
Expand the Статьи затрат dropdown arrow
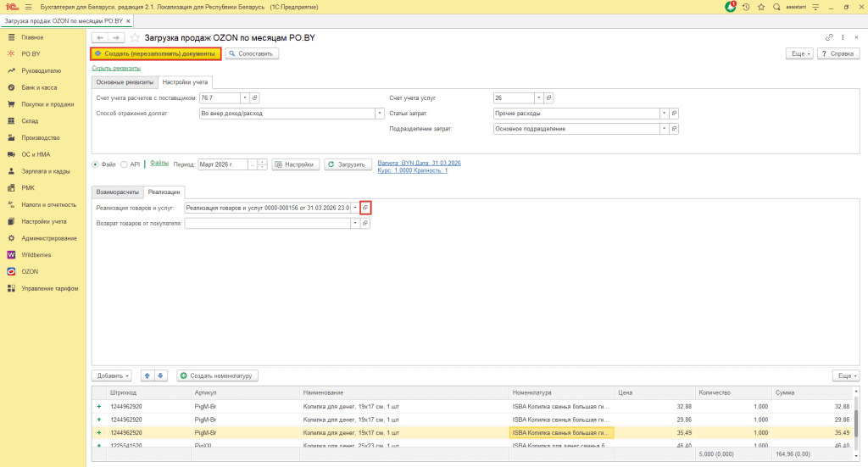(664, 114)
